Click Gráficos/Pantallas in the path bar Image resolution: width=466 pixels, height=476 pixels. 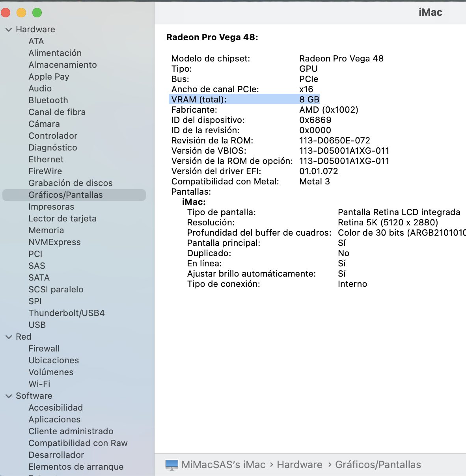pos(378,465)
